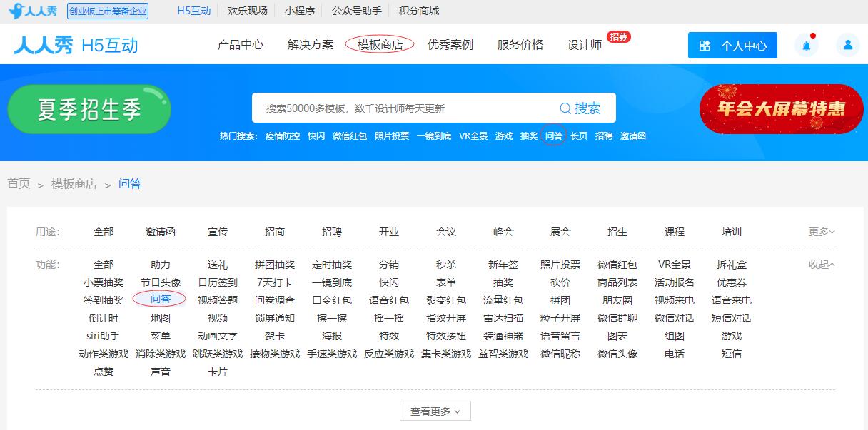Select the 日历签到 function filter
This screenshot has width=868, height=430.
[218, 282]
